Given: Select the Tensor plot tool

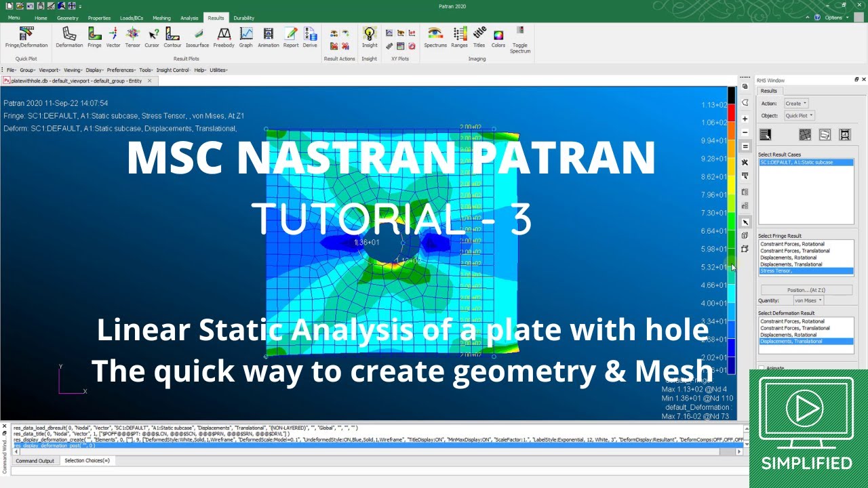Looking at the screenshot, I should tap(133, 38).
